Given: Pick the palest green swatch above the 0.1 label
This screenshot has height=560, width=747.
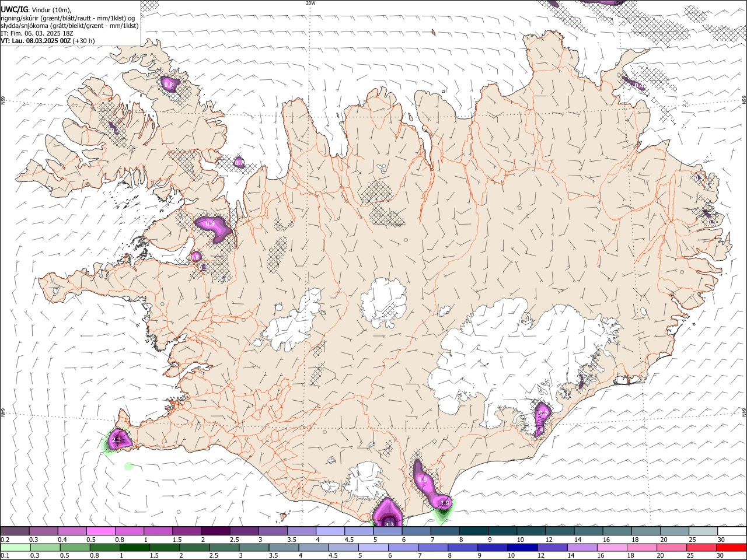Looking at the screenshot, I should [15, 548].
